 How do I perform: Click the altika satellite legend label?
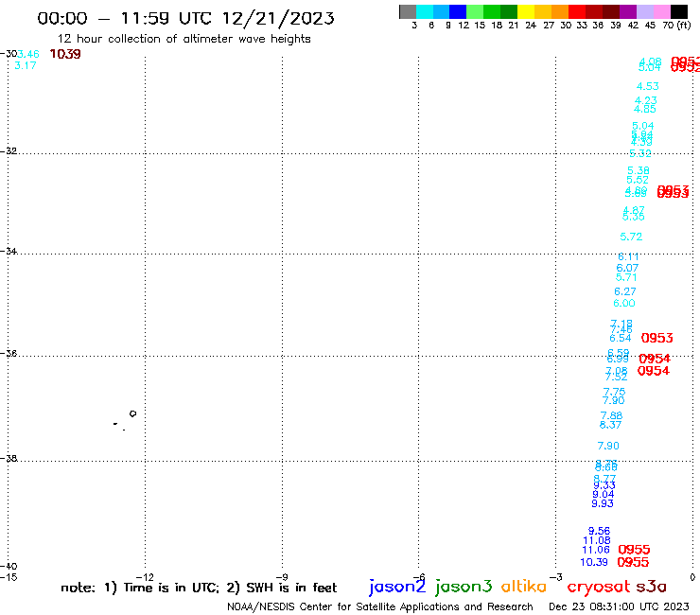(523, 586)
